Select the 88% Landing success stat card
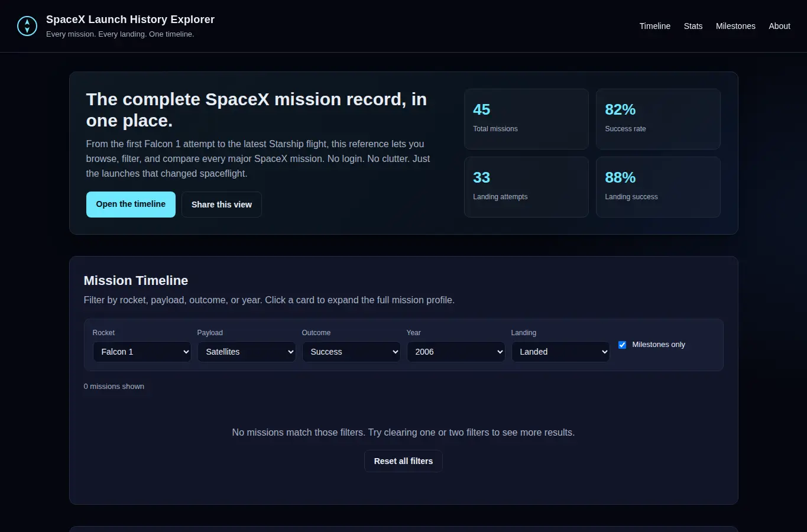Viewport: 807px width, 532px height. tap(658, 187)
